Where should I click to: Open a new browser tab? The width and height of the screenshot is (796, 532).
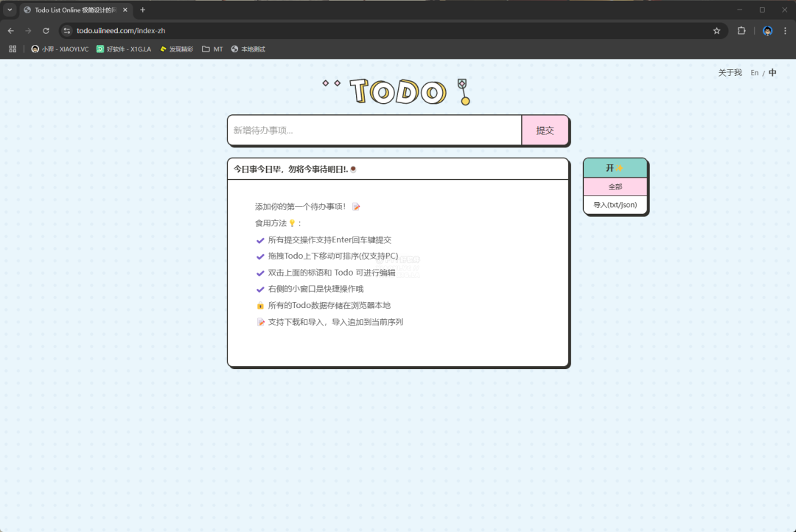click(x=142, y=10)
